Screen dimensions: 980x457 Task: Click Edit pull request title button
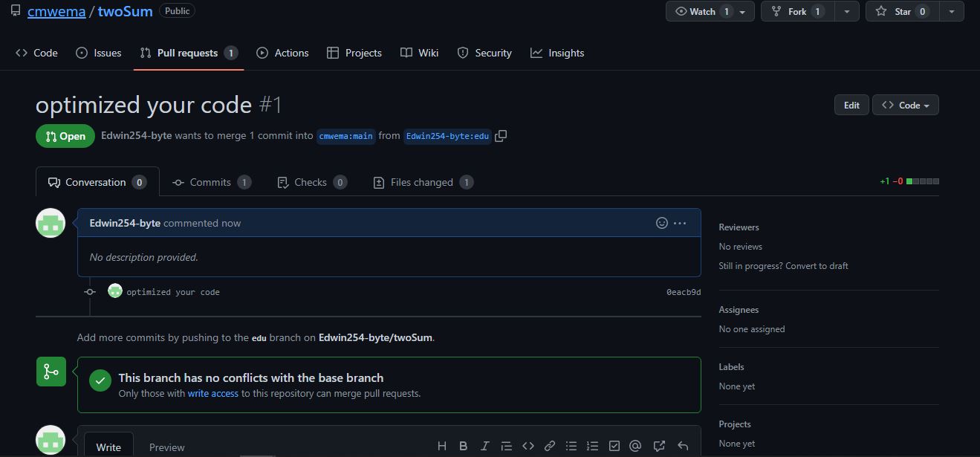point(851,105)
